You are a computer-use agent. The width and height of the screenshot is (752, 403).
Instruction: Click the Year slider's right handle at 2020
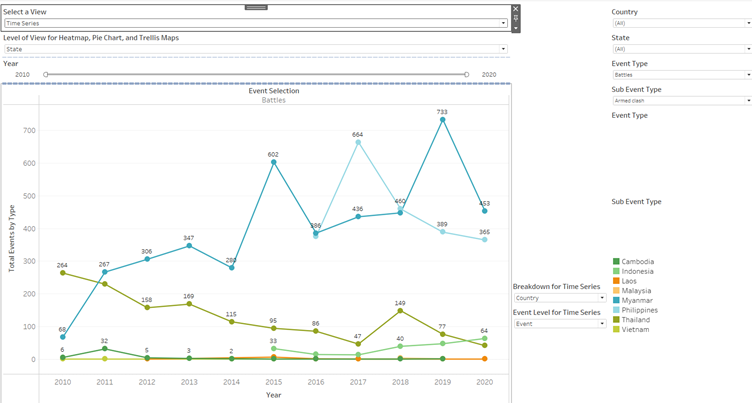pyautogui.click(x=466, y=74)
